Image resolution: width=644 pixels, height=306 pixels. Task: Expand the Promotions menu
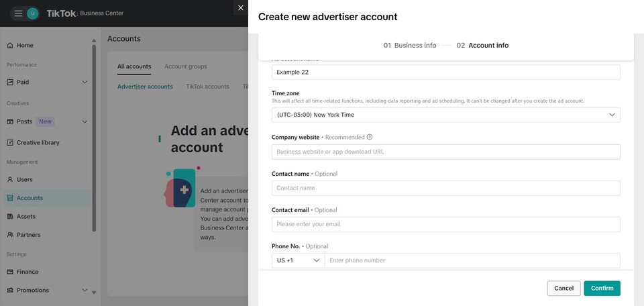85,290
